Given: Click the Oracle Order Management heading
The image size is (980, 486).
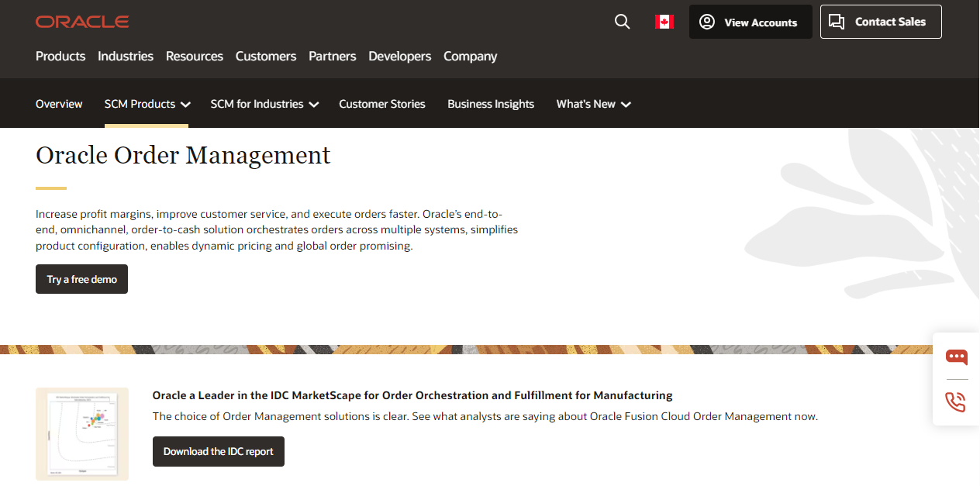Looking at the screenshot, I should click(183, 155).
